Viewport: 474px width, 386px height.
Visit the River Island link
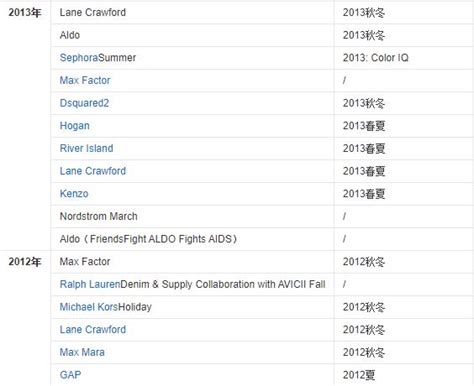[86, 148]
